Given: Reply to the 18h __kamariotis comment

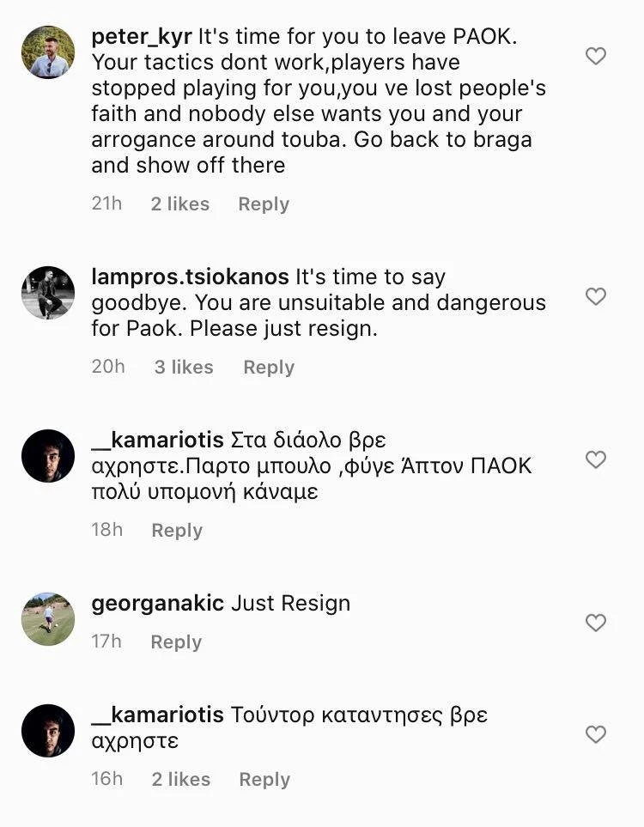Looking at the screenshot, I should click(x=177, y=531).
